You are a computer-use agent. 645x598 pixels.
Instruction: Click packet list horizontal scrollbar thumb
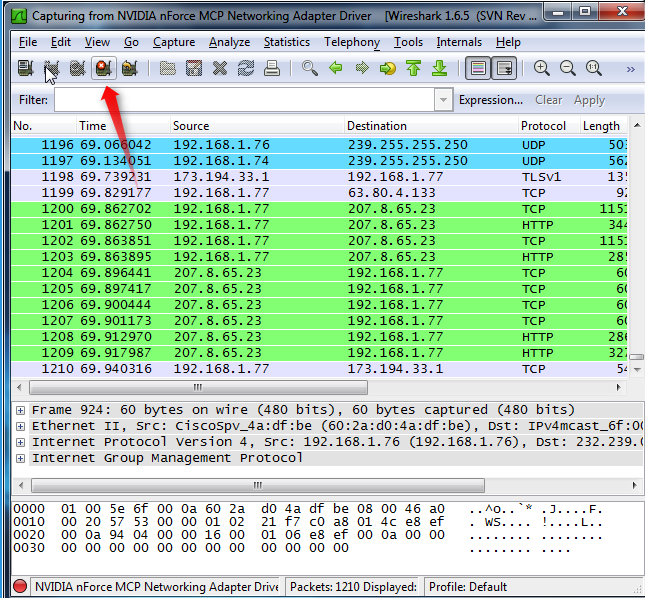tap(198, 387)
